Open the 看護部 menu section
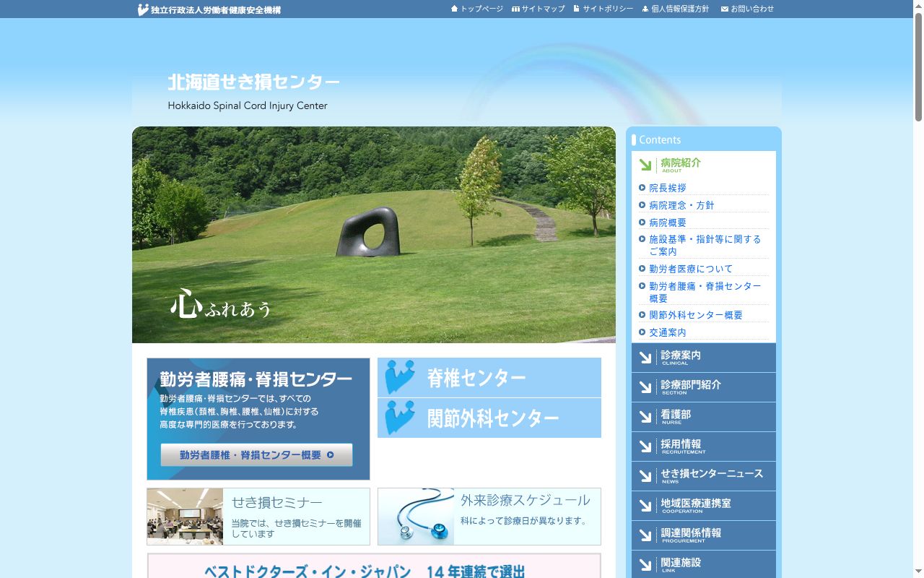Image resolution: width=924 pixels, height=578 pixels. (704, 417)
